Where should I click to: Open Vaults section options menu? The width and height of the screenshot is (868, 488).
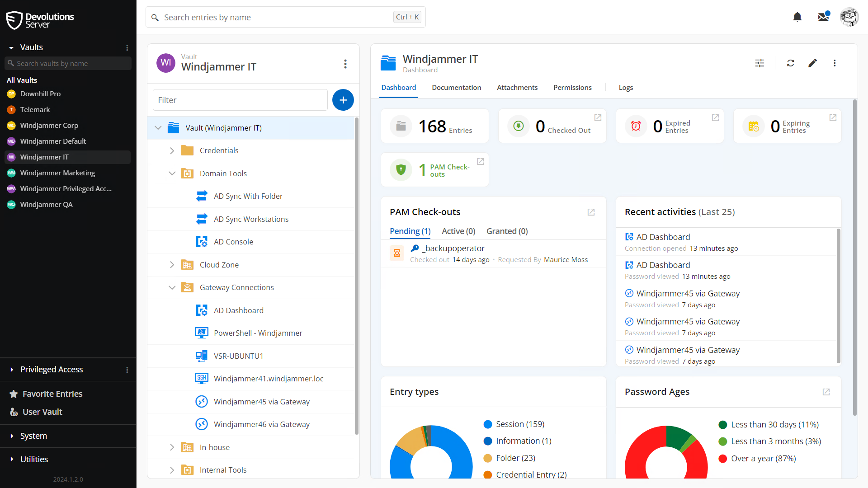127,47
